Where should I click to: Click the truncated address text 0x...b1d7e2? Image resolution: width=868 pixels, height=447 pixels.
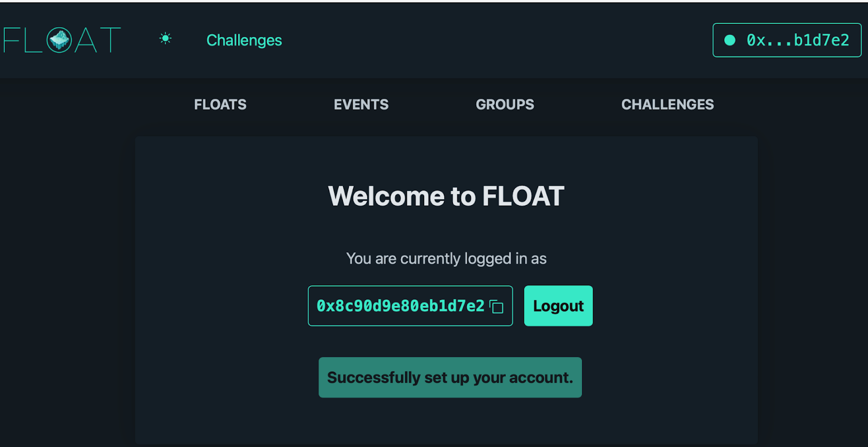pyautogui.click(x=798, y=40)
